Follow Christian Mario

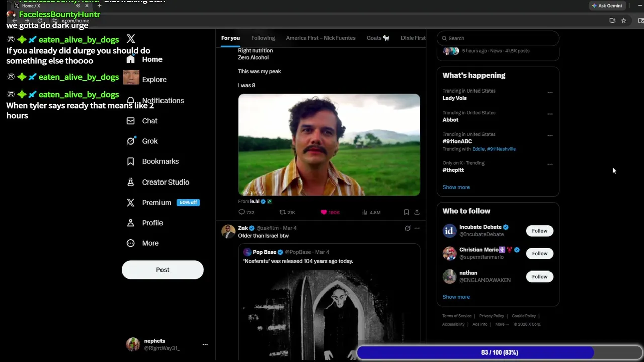pyautogui.click(x=539, y=253)
